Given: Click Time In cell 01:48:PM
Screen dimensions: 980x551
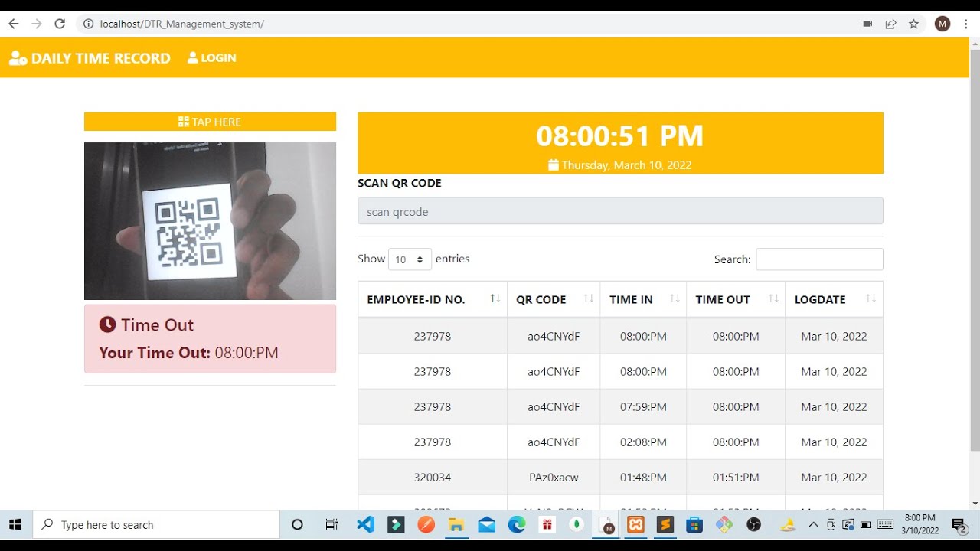Looking at the screenshot, I should [x=643, y=478].
